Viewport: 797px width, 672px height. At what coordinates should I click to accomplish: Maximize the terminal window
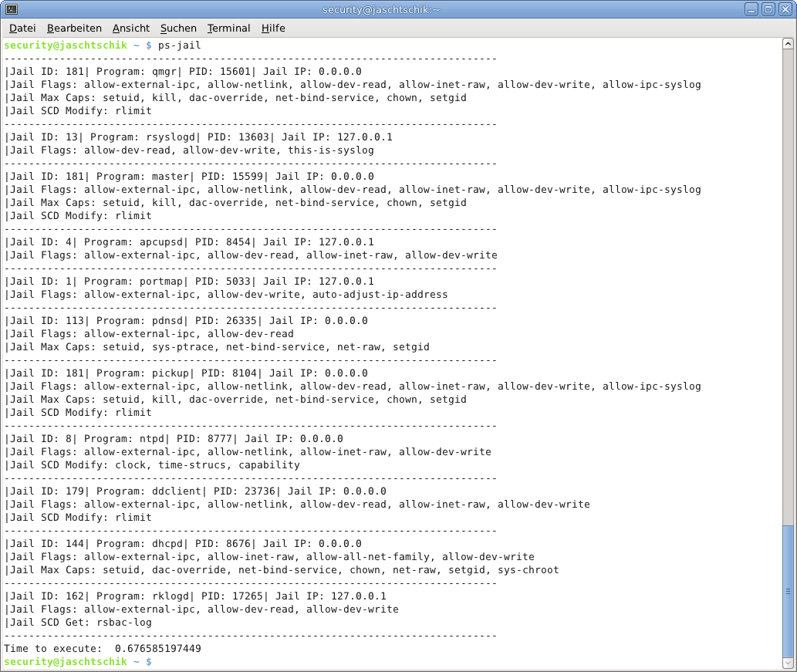tap(768, 9)
